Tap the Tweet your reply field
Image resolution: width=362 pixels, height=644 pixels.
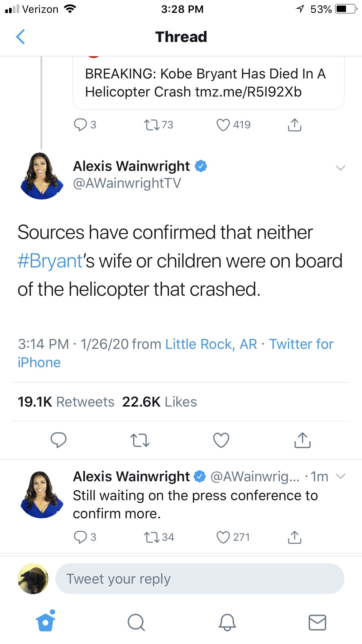pos(200,579)
